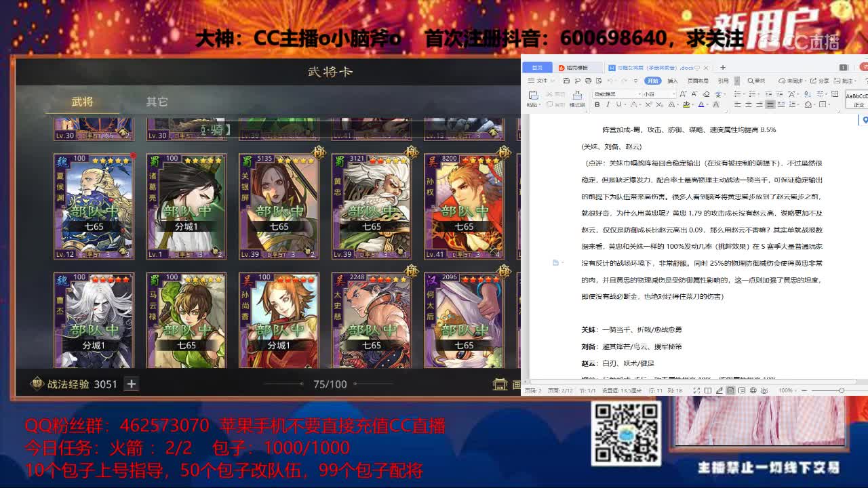Select the 马云禄 hero card
Screen dimensions: 868x488
tap(186, 320)
